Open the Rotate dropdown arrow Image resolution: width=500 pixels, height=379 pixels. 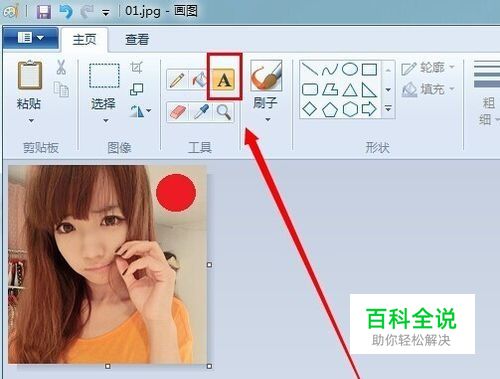(149, 110)
